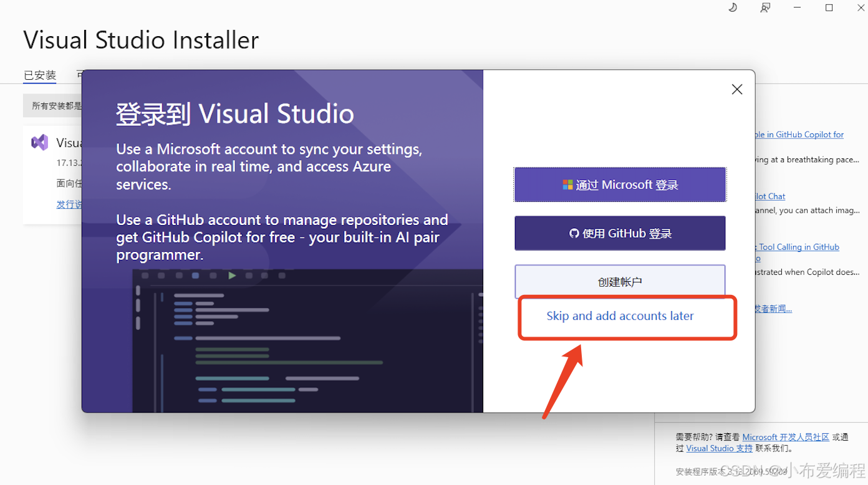Toggle the moon theme icon in title bar
The height and width of the screenshot is (485, 868).
[x=733, y=7]
